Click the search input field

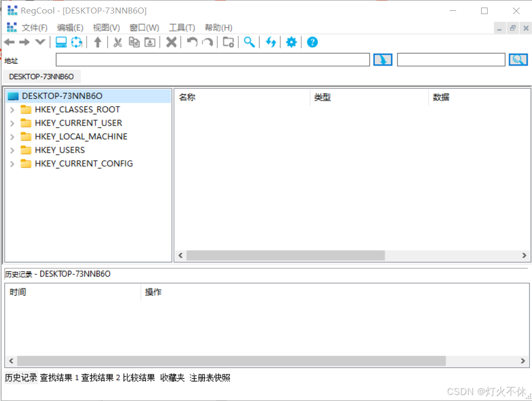(x=451, y=60)
